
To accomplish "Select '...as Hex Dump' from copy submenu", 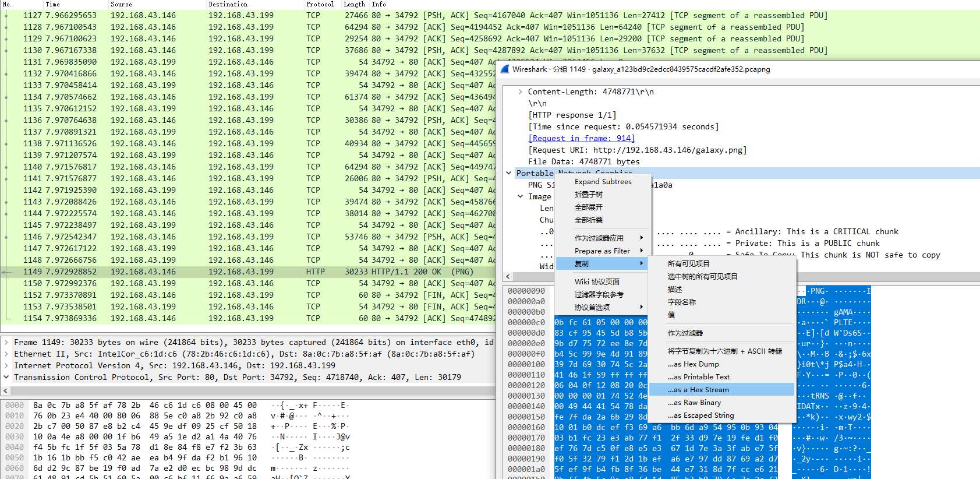I will (693, 364).
